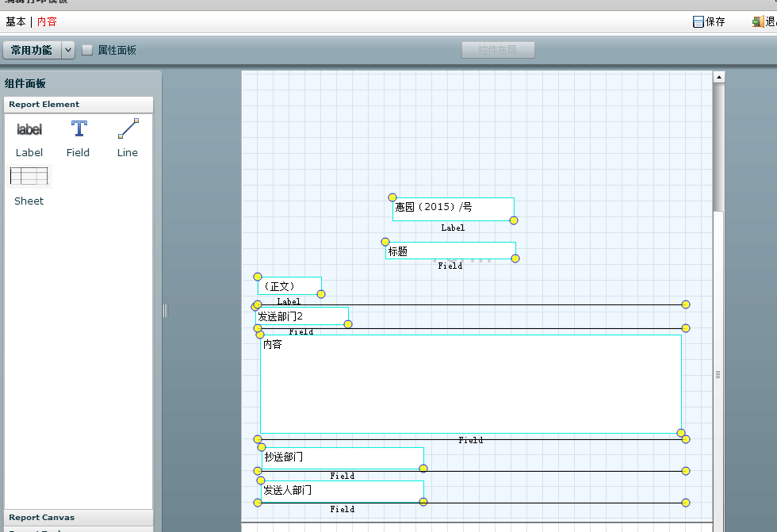Click the Sheet text under sheet icon

click(x=29, y=201)
